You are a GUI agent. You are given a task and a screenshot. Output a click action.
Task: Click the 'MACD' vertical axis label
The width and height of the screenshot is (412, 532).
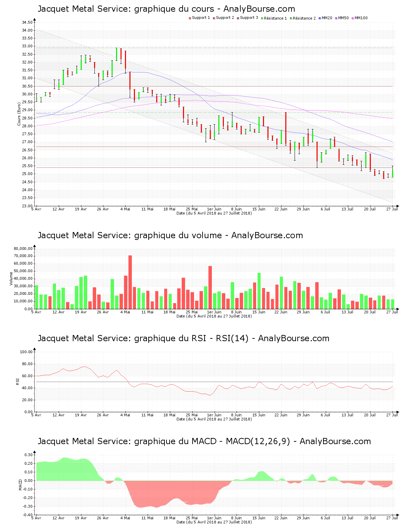20,485
